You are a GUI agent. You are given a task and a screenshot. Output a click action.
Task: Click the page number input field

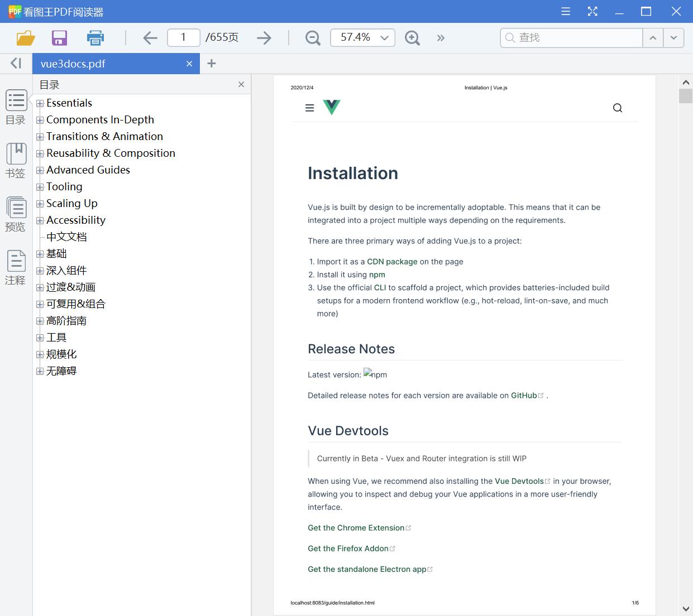point(183,37)
